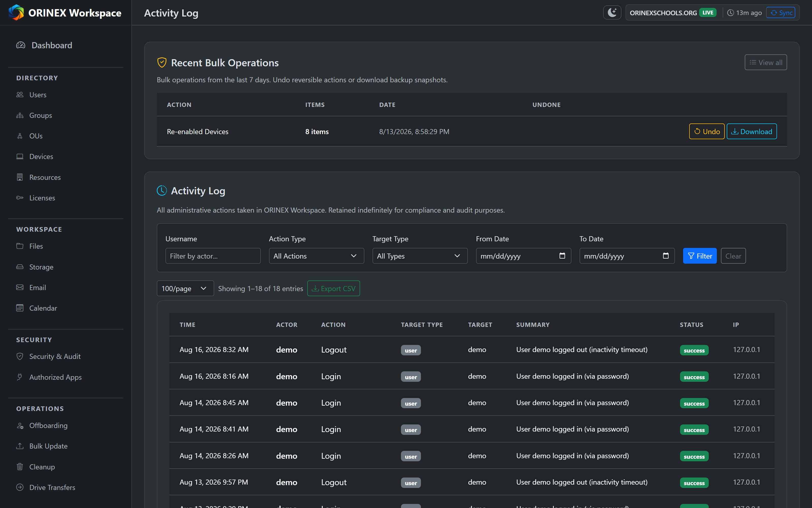Click the STATUS column header
This screenshot has width=812, height=508.
[x=691, y=325]
